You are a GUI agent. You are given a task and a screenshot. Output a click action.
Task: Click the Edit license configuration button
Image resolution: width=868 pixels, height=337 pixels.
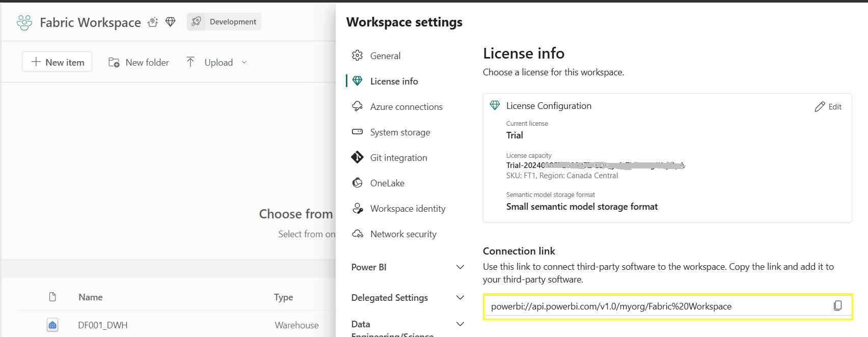pyautogui.click(x=828, y=106)
